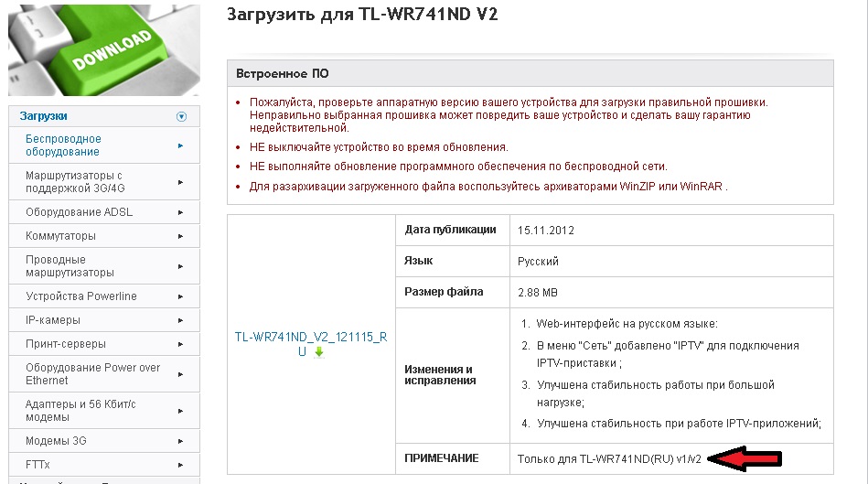This screenshot has width=868, height=484.
Task: Click file size value 2.88 MB
Action: (538, 293)
